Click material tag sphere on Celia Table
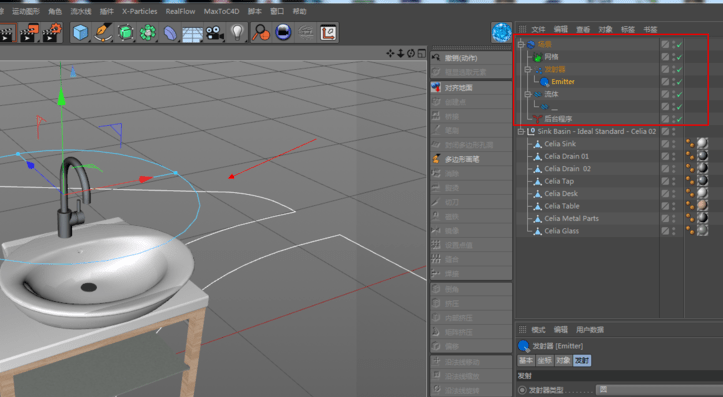 (702, 206)
